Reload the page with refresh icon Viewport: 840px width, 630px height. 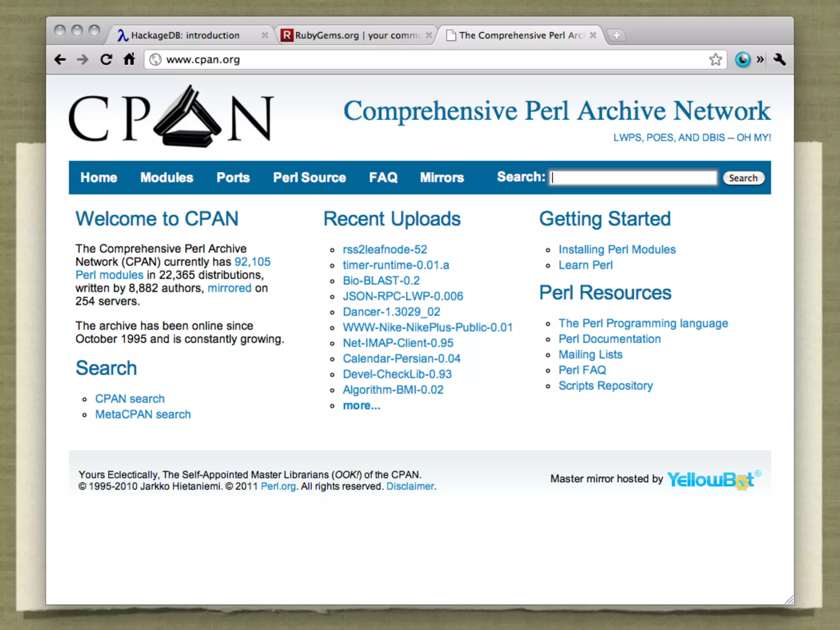pos(106,60)
